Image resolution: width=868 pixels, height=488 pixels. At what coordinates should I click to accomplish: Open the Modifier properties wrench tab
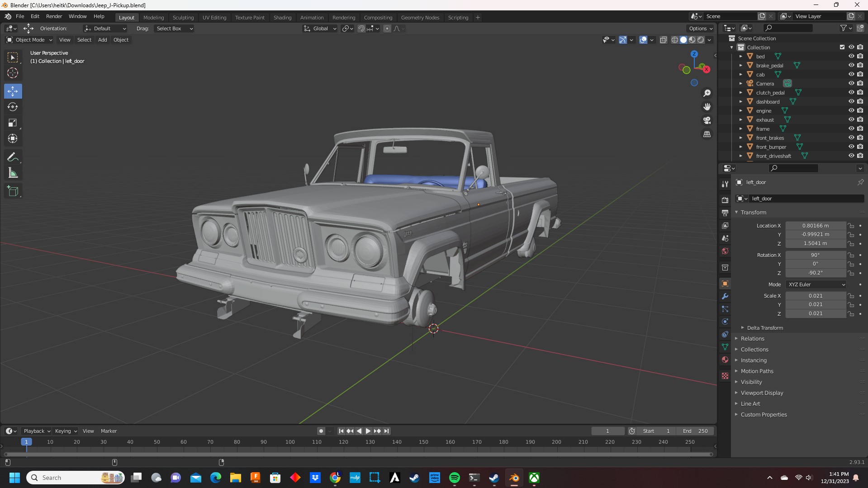[x=725, y=297]
